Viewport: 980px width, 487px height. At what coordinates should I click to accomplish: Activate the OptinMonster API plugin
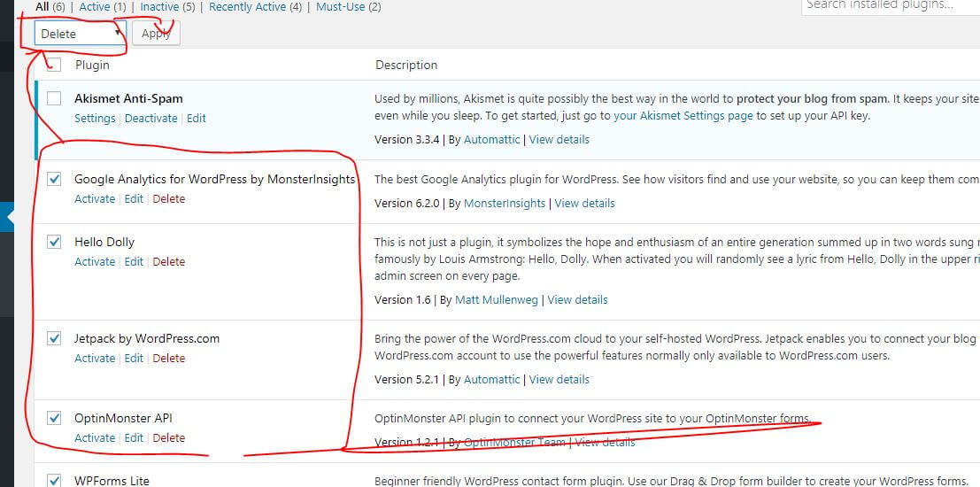(95, 437)
